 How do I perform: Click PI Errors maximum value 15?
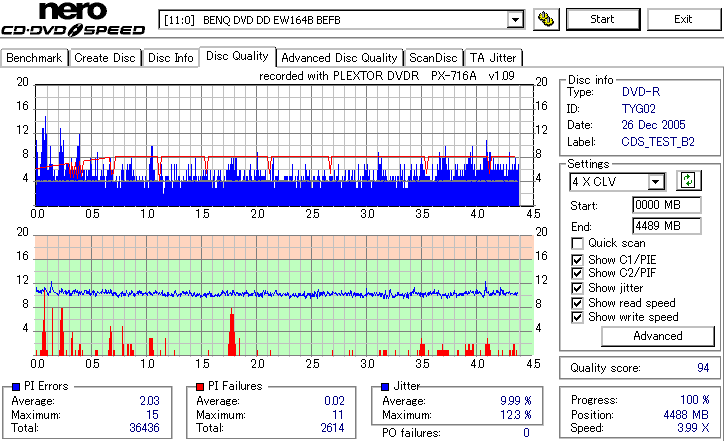[x=152, y=415]
